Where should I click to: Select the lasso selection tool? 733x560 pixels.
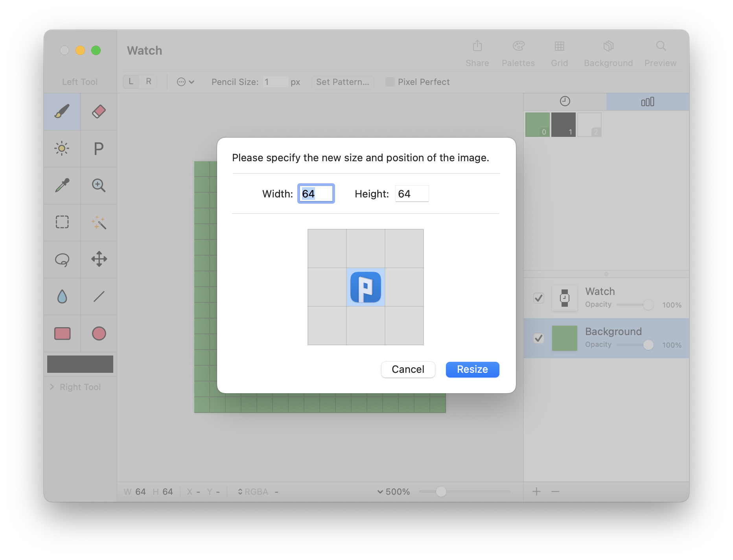pos(62,260)
